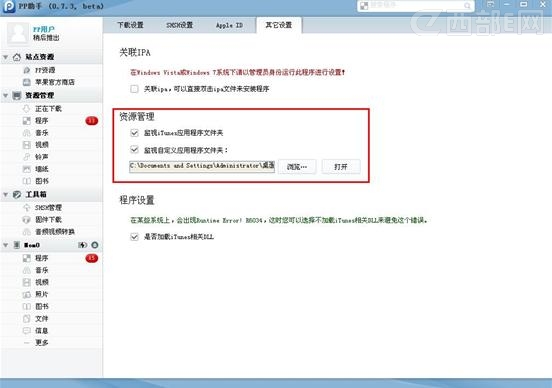This screenshot has width=552, height=388.
Task: Click the round icon beside the device battery
Action: click(x=95, y=245)
